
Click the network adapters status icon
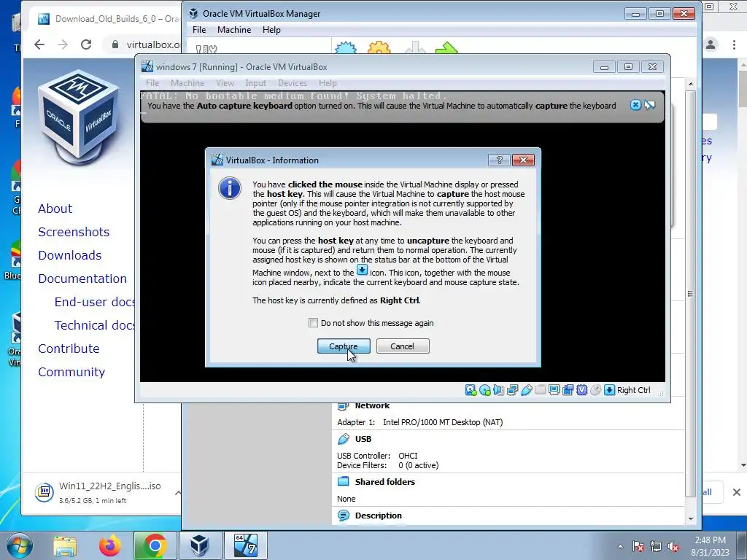click(x=513, y=390)
